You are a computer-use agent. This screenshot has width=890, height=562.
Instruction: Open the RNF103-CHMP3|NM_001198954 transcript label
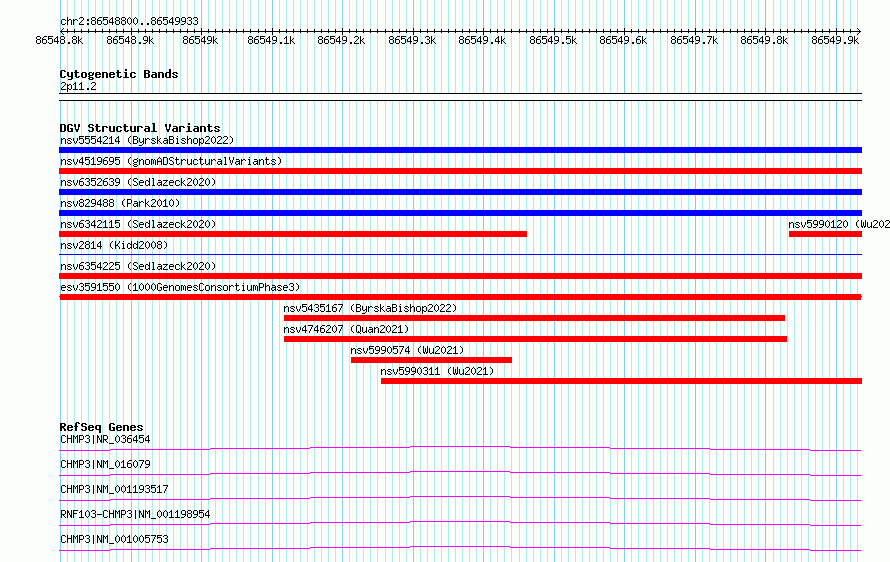coord(135,514)
